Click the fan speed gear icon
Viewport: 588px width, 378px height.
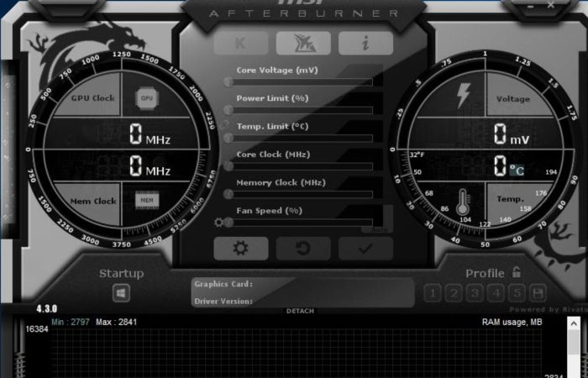point(218,223)
